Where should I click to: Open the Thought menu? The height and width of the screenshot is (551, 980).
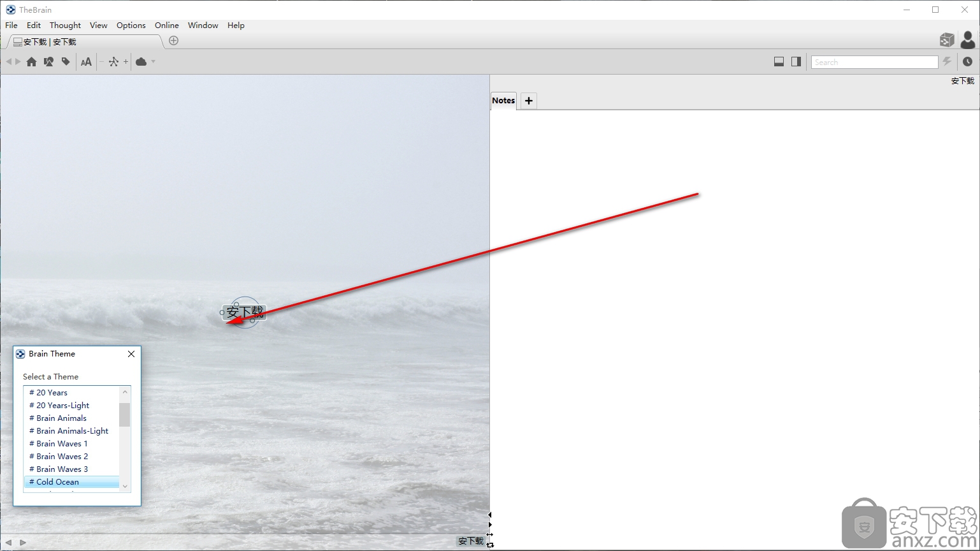click(x=65, y=26)
